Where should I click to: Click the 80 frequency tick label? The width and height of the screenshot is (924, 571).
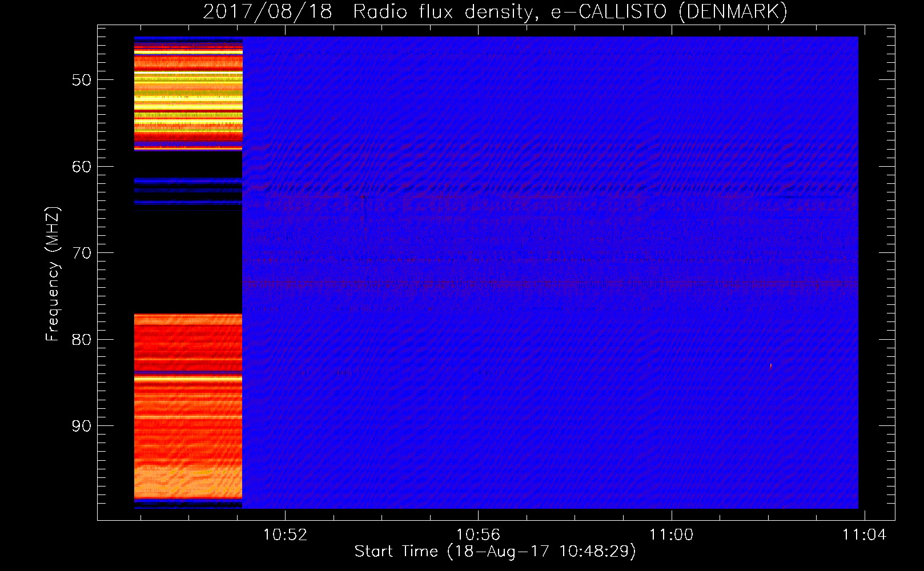coord(82,340)
